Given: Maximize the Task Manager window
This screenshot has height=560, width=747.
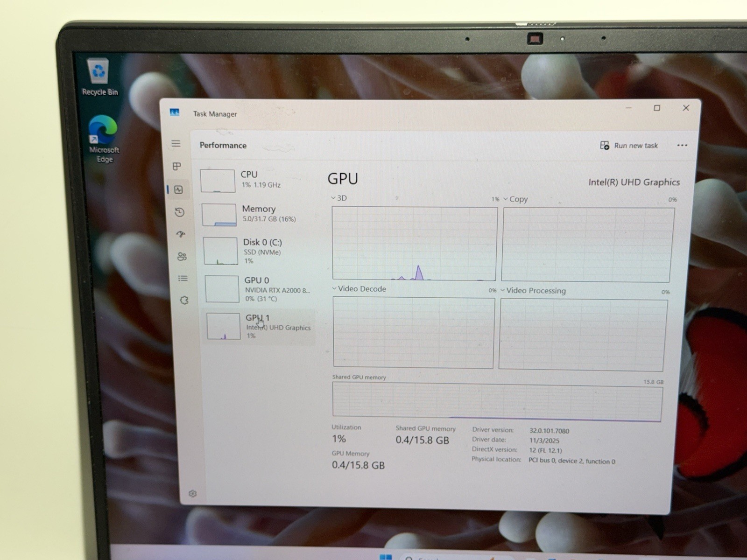Looking at the screenshot, I should (657, 108).
